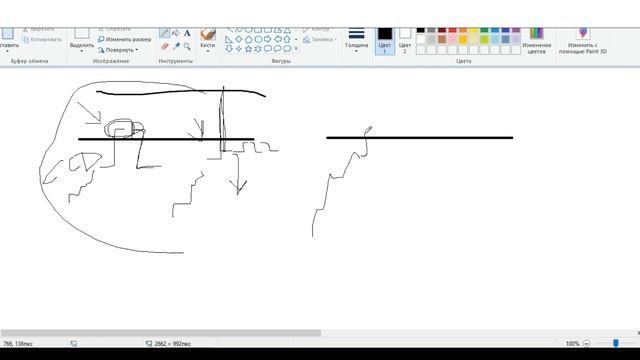Click the Paint 3D icon
Viewport: 640px width, 360px height.
tap(583, 33)
